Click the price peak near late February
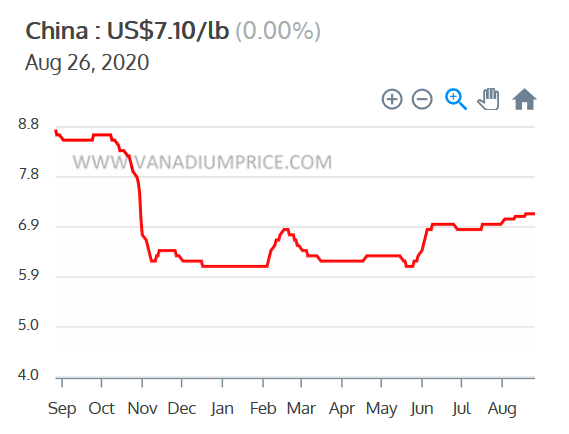Viewport: 569px width, 434px height. pyautogui.click(x=286, y=229)
